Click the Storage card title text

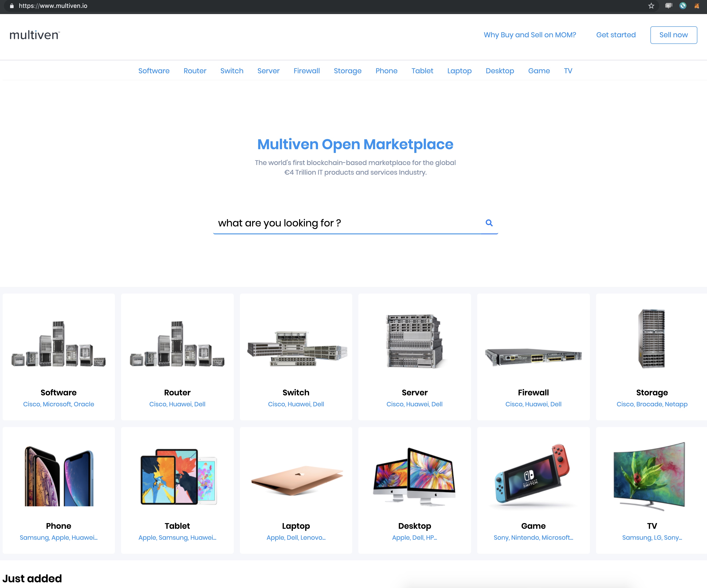pos(652,393)
